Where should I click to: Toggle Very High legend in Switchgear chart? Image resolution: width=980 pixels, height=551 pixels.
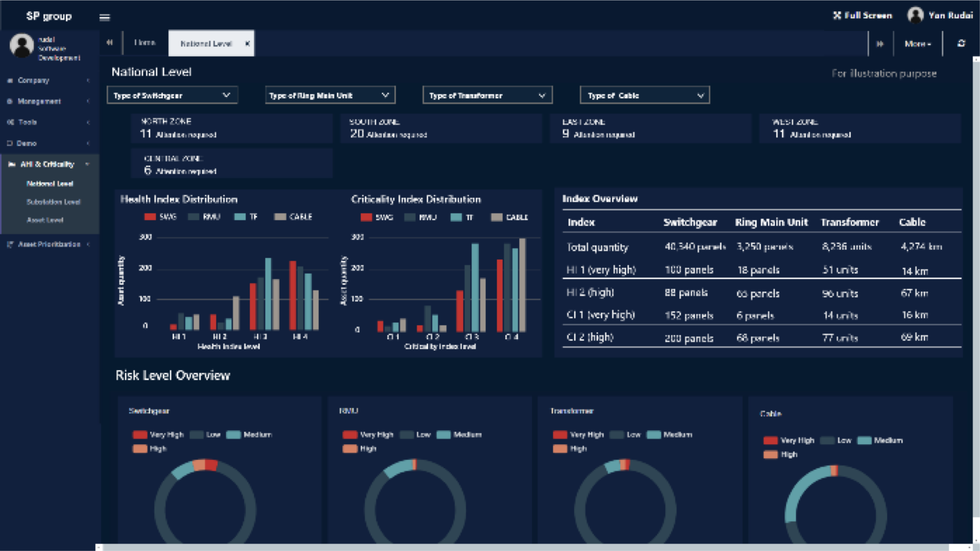[158, 434]
